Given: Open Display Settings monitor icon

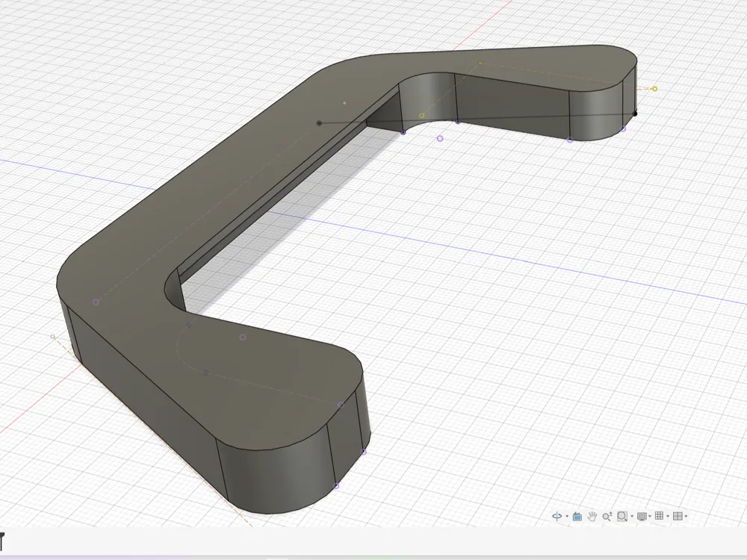Looking at the screenshot, I should pos(642,517).
